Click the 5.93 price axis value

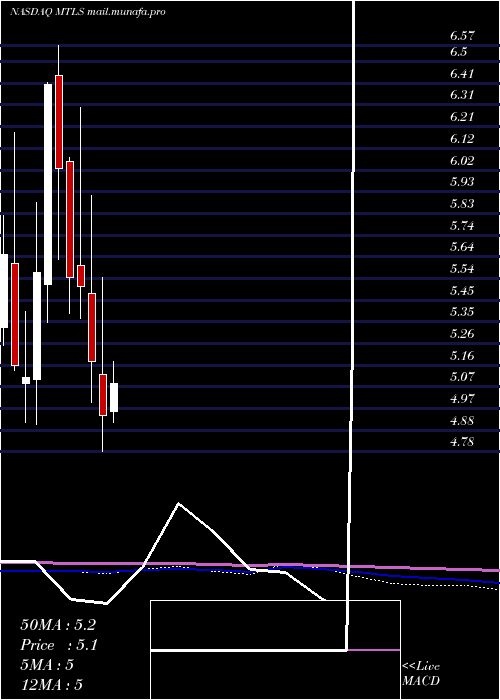coord(462,182)
